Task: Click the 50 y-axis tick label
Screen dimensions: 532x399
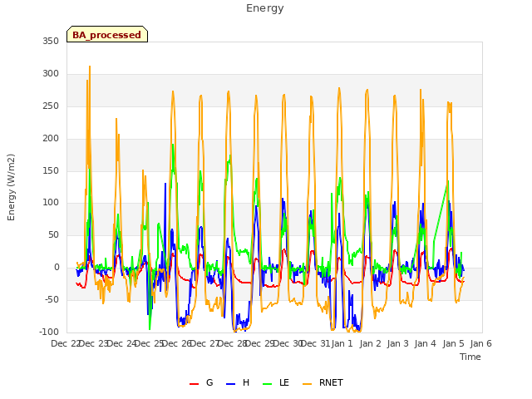Action: [x=53, y=234]
